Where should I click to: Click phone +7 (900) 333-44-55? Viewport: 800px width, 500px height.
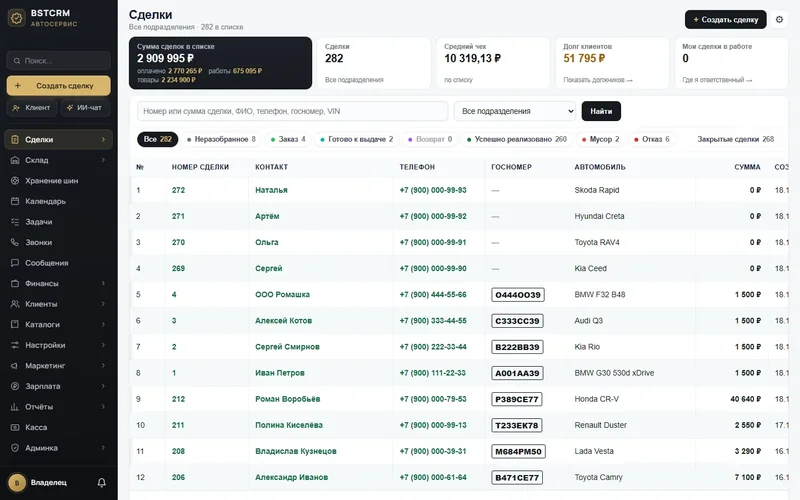pos(433,321)
